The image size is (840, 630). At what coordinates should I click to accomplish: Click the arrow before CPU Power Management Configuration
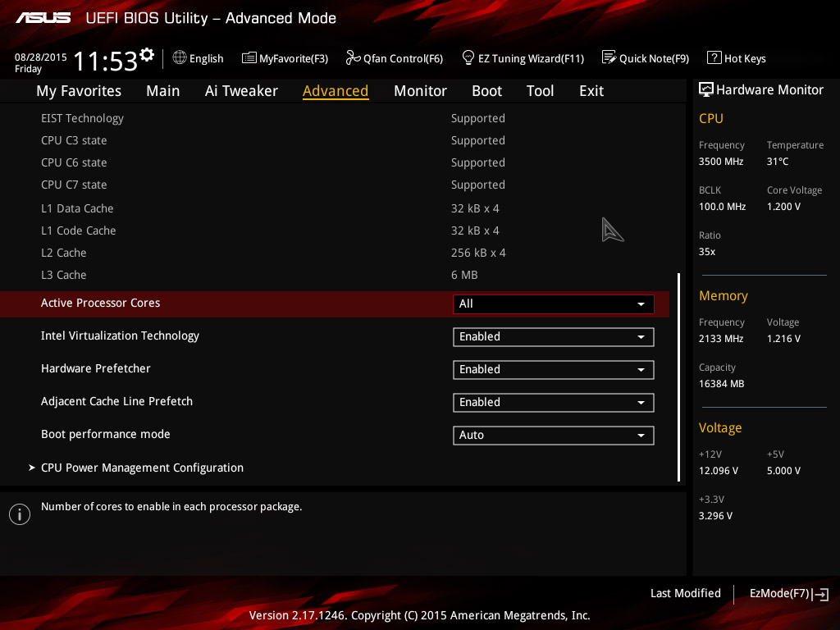pyautogui.click(x=32, y=468)
